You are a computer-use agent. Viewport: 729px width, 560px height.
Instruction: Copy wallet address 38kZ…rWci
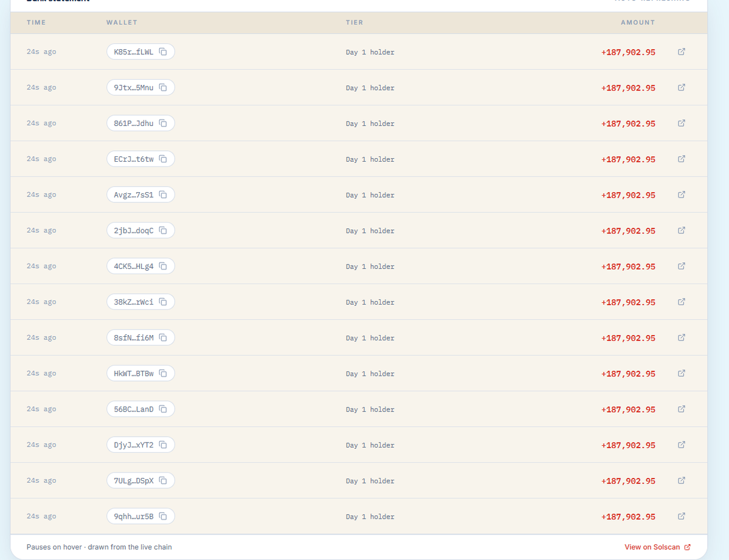[163, 302]
